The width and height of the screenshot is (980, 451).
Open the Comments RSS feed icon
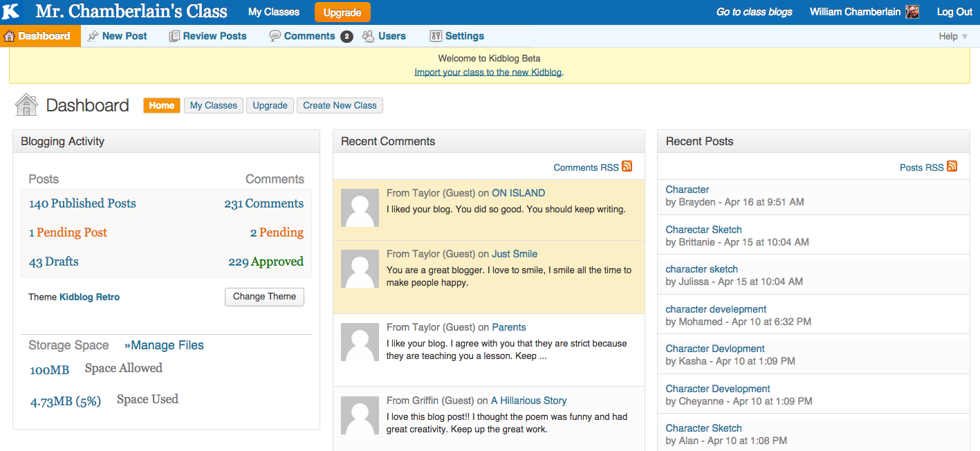(627, 167)
